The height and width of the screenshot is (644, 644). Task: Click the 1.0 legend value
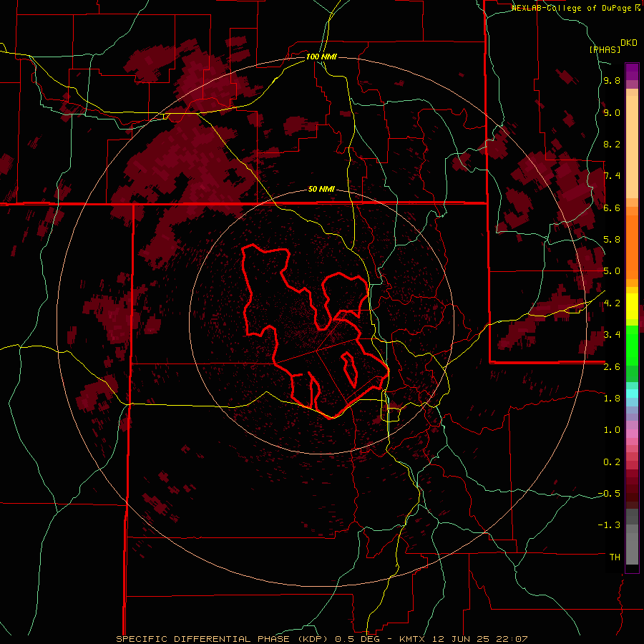pos(612,430)
